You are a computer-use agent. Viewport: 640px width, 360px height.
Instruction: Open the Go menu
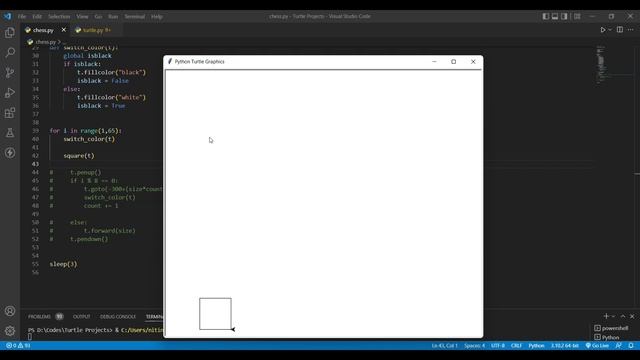click(x=98, y=17)
